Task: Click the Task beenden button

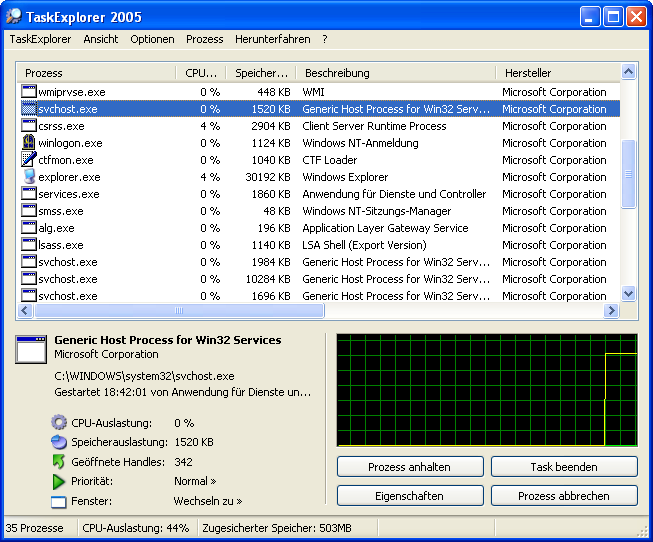Action: pos(564,467)
